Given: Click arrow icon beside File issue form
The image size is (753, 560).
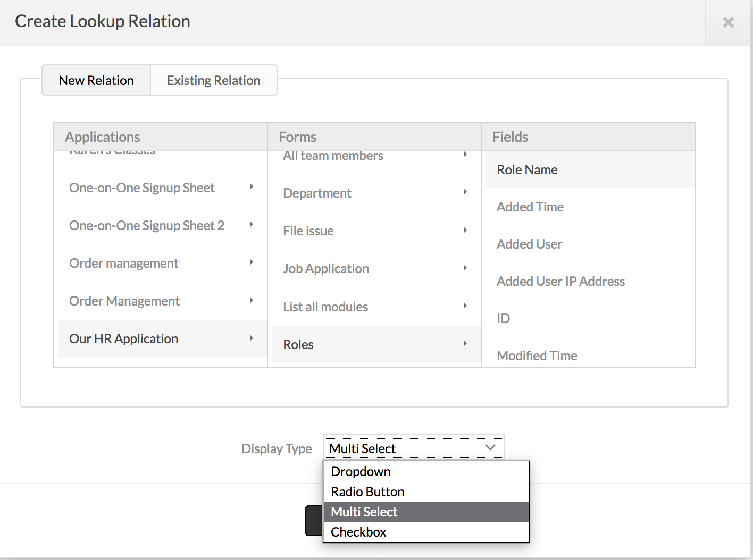Looking at the screenshot, I should pos(465,230).
